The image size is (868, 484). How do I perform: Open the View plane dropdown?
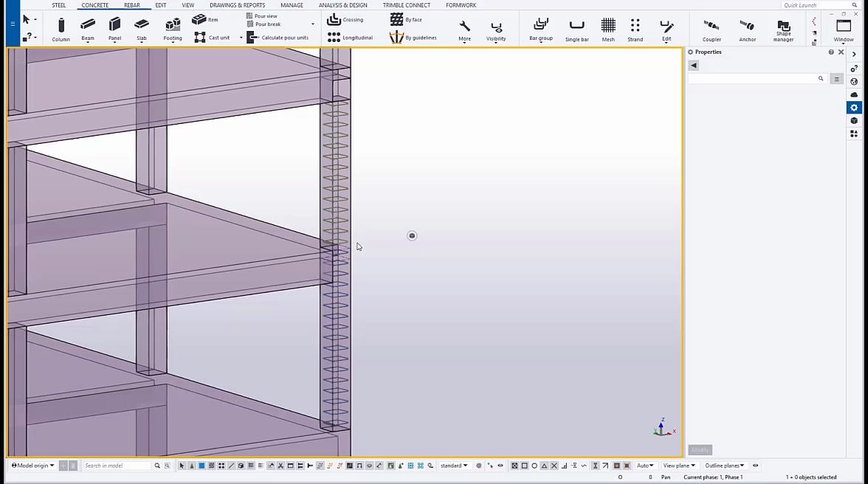tap(679, 466)
